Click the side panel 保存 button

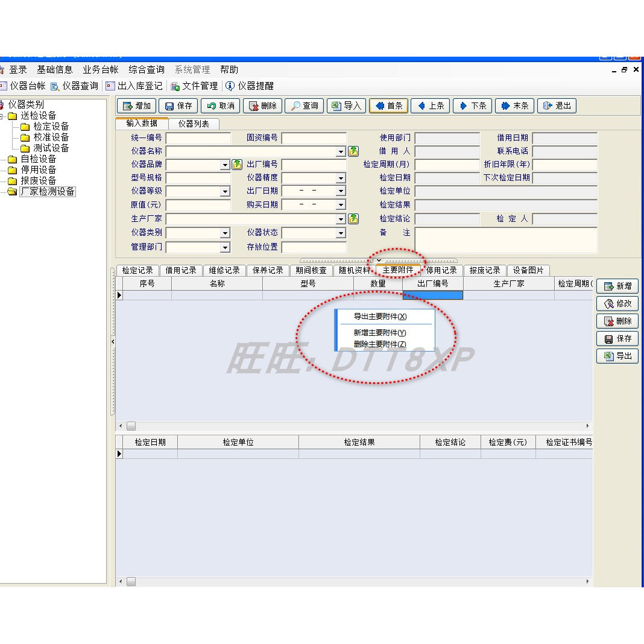617,339
